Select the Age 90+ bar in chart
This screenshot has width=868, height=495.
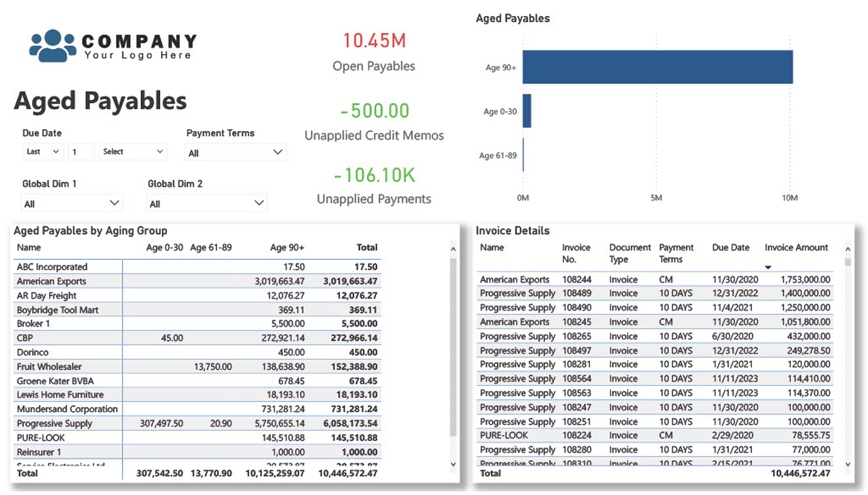point(657,67)
